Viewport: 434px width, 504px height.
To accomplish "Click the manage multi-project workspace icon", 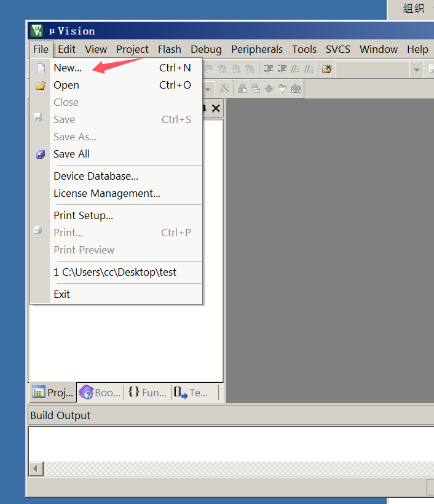I will [256, 89].
